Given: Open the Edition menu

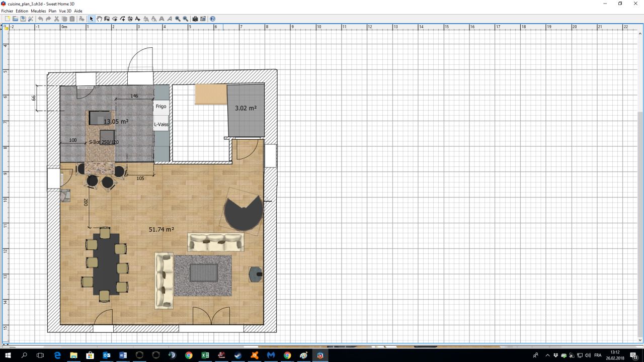Looking at the screenshot, I should 22,11.
